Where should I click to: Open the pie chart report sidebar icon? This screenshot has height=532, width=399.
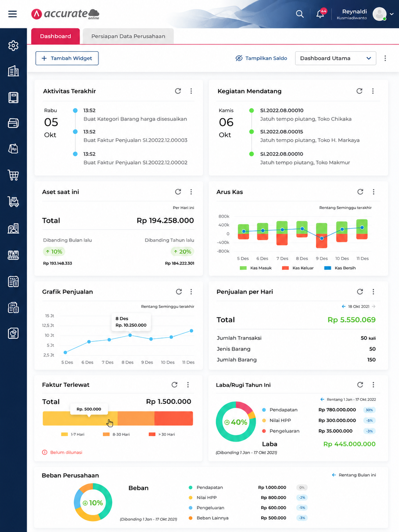pos(13,333)
